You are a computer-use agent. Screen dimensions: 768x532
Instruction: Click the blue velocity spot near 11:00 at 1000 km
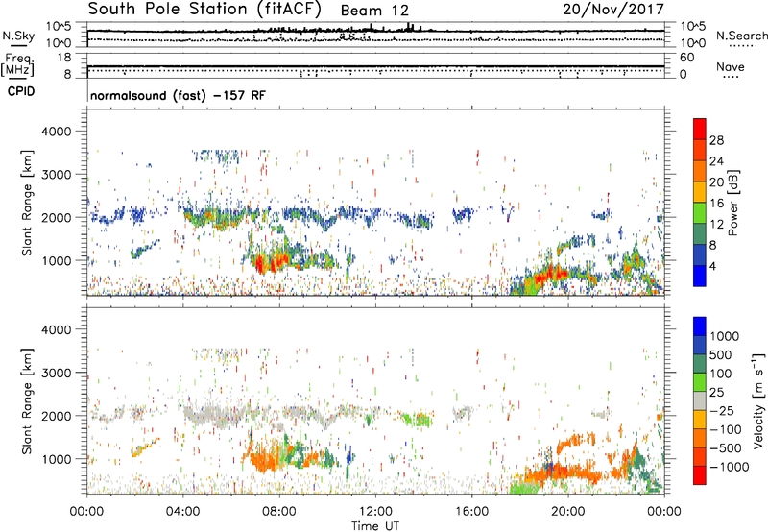pyautogui.click(x=348, y=458)
